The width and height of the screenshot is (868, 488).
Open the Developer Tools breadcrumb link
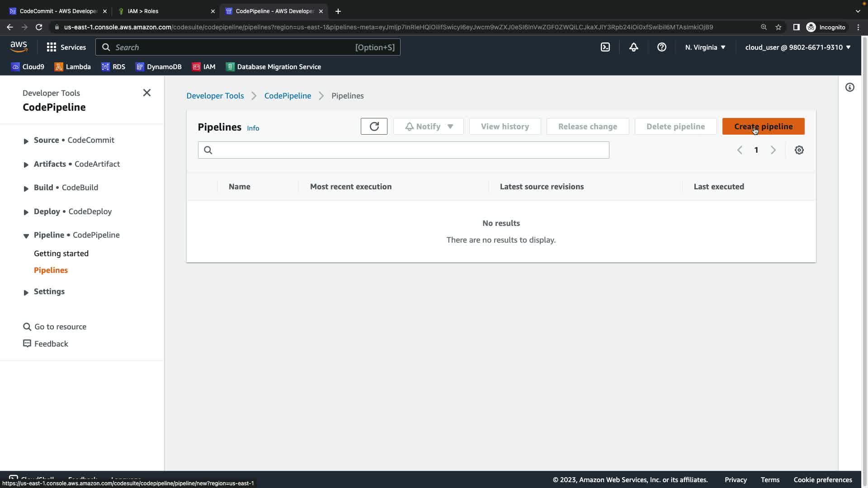[x=215, y=96]
